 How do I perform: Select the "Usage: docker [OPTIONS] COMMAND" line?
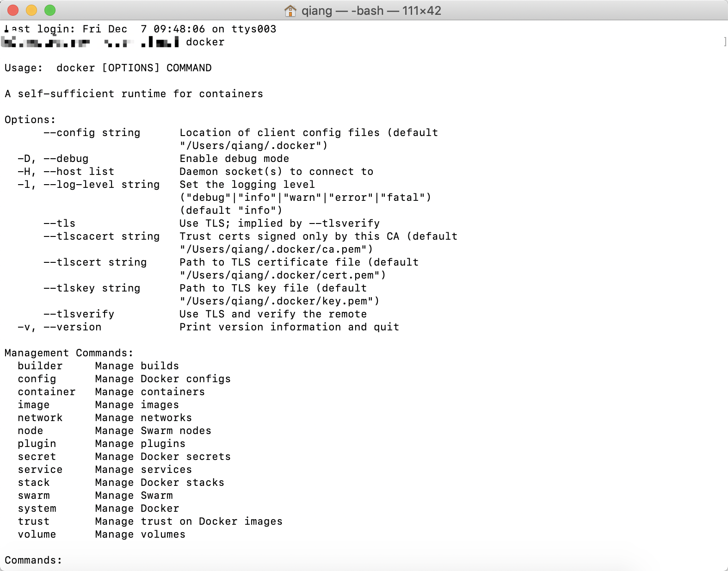pyautogui.click(x=108, y=68)
